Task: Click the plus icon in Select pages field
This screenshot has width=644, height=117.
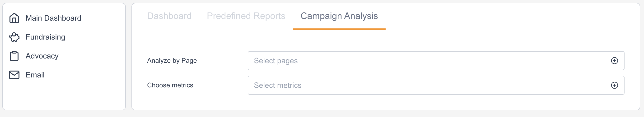Action: pos(614,61)
